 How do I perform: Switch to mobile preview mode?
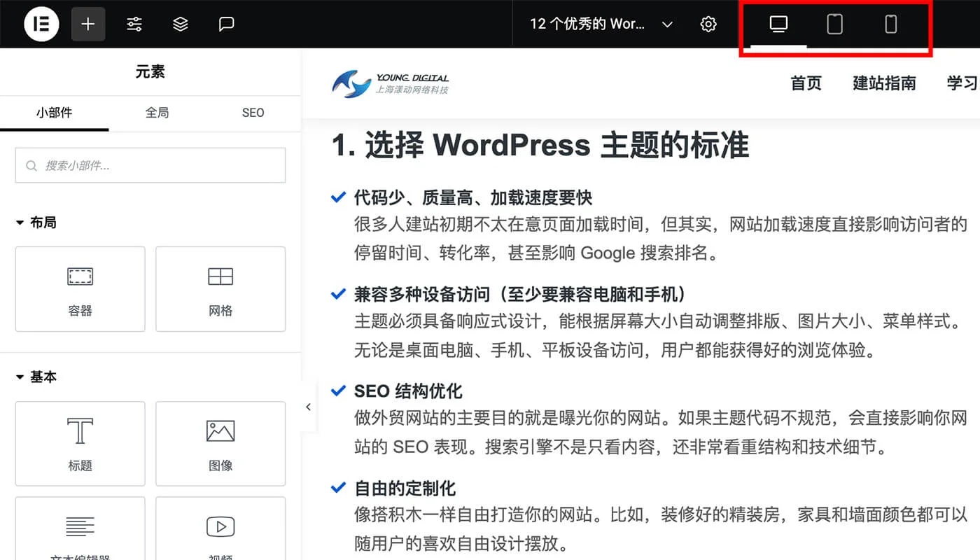pyautogui.click(x=890, y=24)
